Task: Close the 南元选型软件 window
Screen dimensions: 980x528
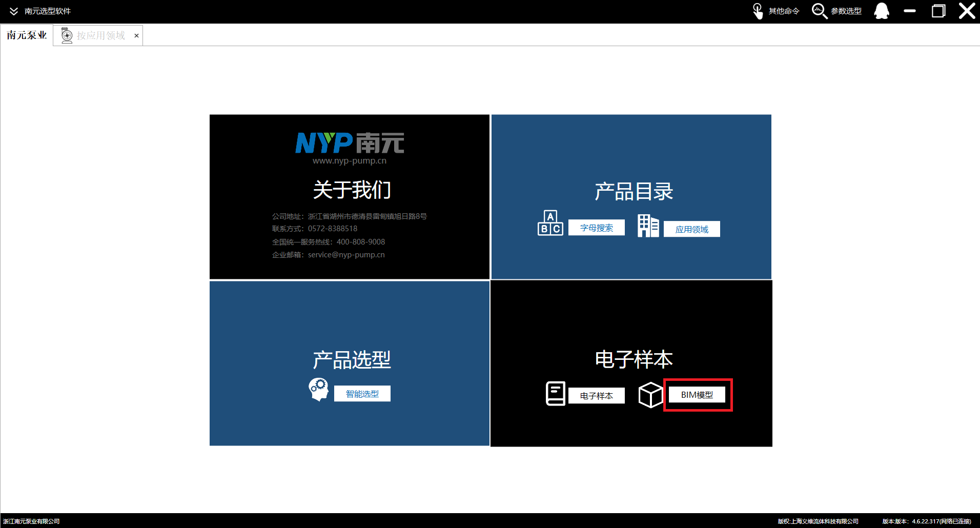Action: point(967,11)
